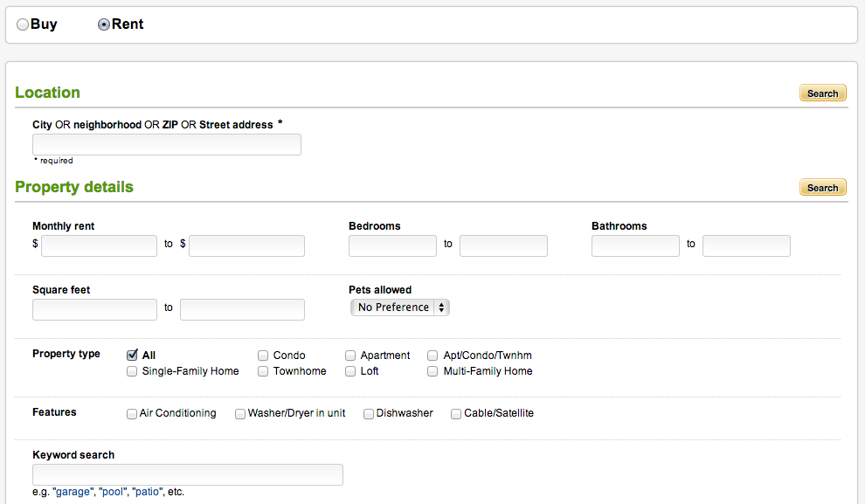Click the "garage" keyword example link
The height and width of the screenshot is (504, 865).
coord(73,492)
